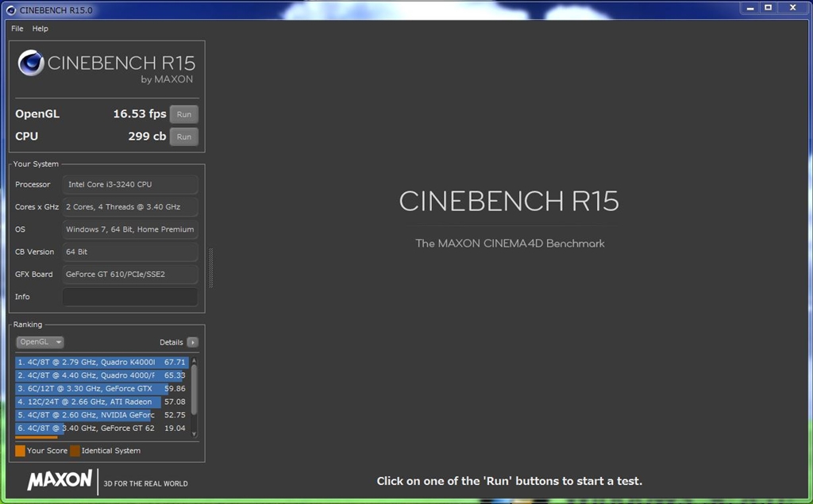Maximize the Cinebench window
Screen dimensions: 813x504
tap(768, 8)
